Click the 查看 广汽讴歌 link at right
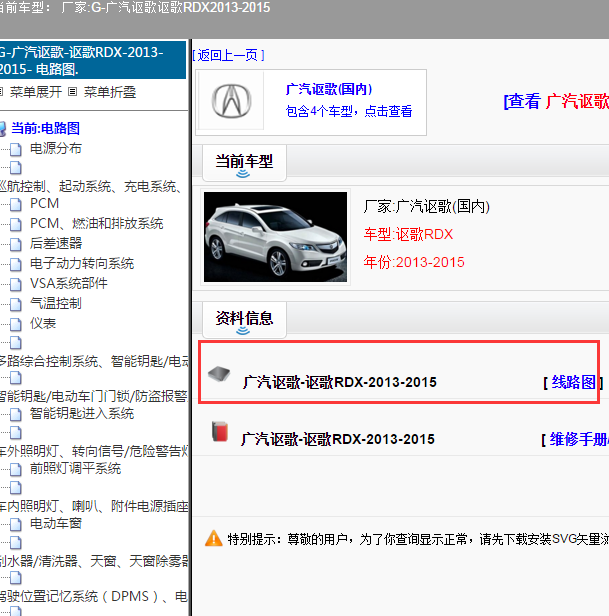Image resolution: width=609 pixels, height=616 pixels. (556, 101)
